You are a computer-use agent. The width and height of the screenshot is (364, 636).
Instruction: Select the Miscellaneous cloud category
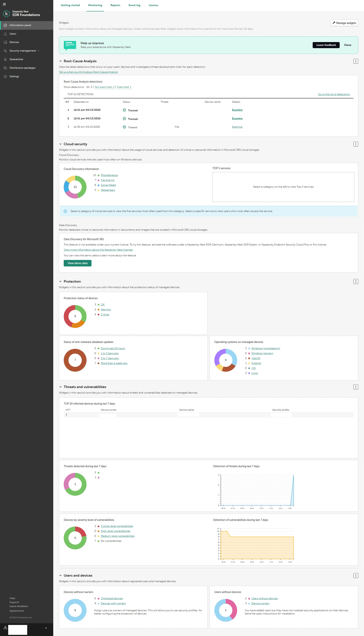(109, 175)
